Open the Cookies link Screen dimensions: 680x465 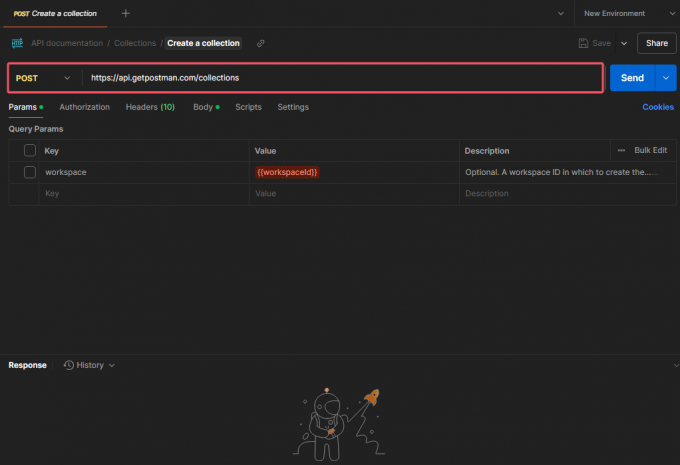(x=658, y=107)
